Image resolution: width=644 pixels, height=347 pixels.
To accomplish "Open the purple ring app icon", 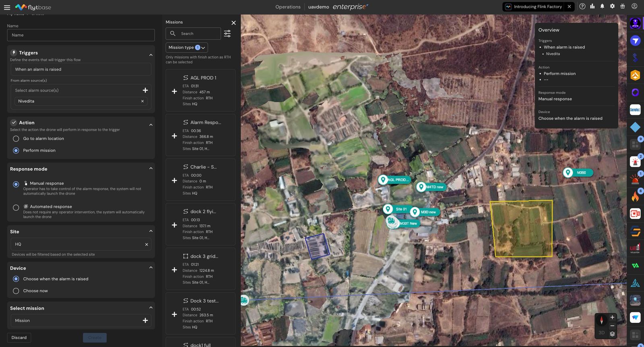I will (635, 93).
